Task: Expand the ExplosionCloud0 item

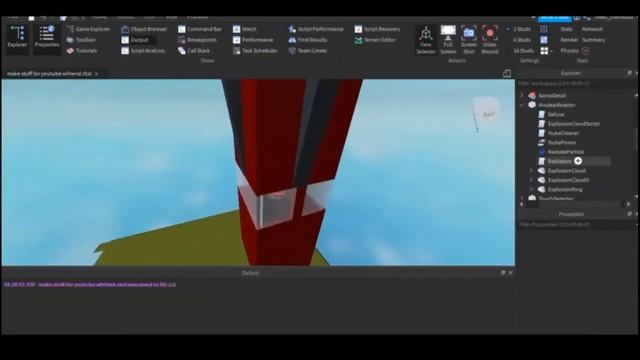Action: (x=531, y=180)
